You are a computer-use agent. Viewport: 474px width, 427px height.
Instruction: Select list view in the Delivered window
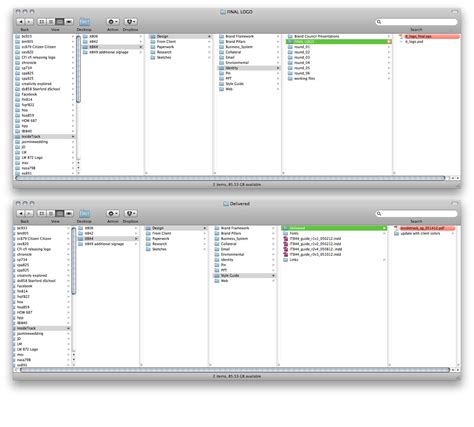(51, 213)
